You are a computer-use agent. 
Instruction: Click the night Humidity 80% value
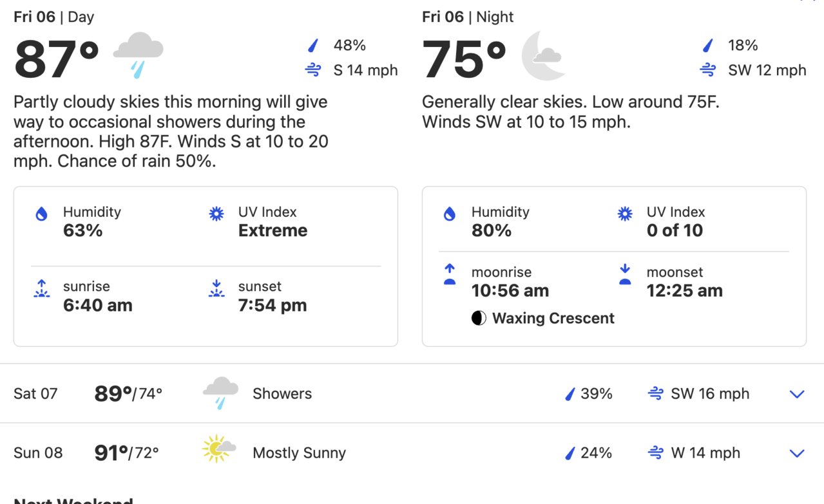pyautogui.click(x=492, y=230)
